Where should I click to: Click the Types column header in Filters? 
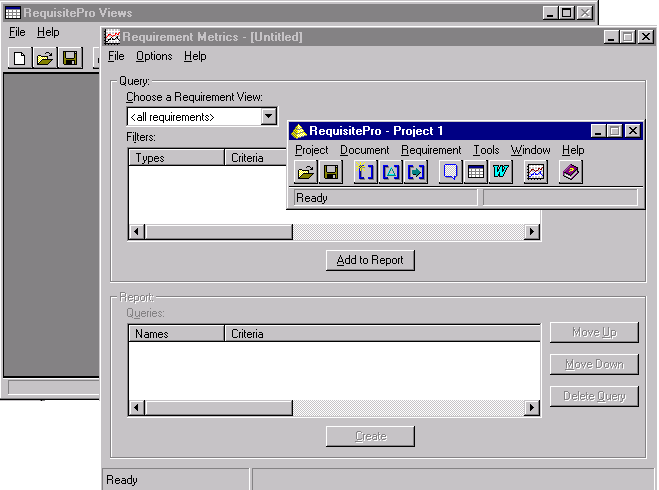[x=176, y=158]
